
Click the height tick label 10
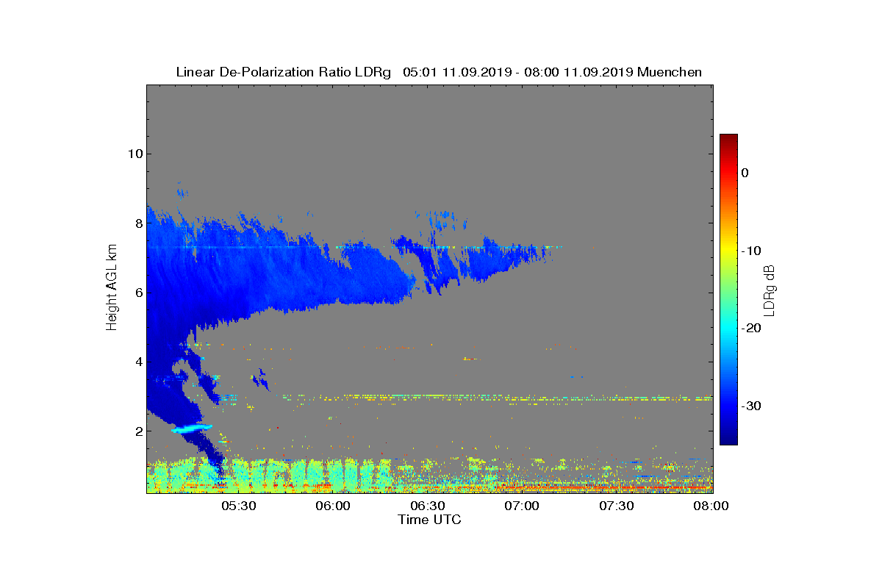pos(133,154)
